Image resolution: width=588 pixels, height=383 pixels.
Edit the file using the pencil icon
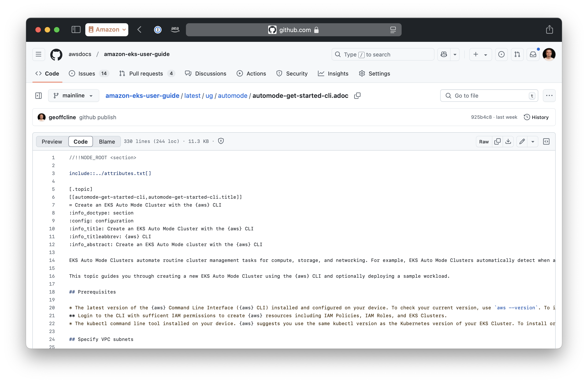point(522,141)
